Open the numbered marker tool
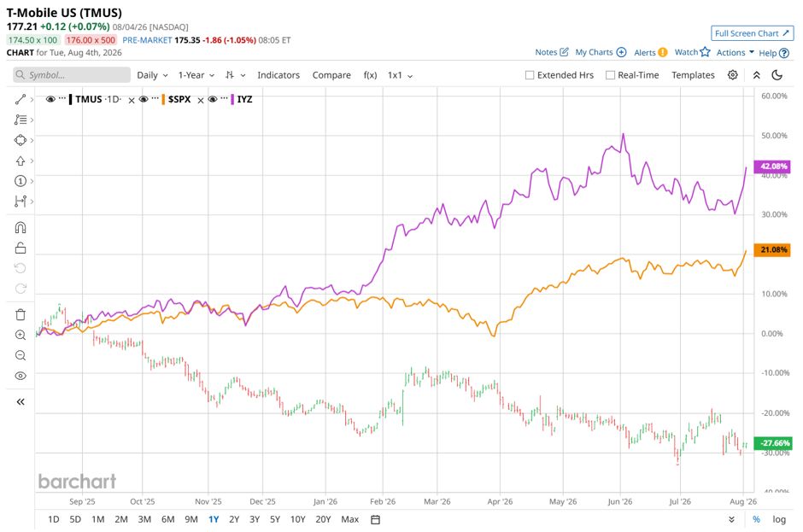The height and width of the screenshot is (532, 803). point(21,181)
